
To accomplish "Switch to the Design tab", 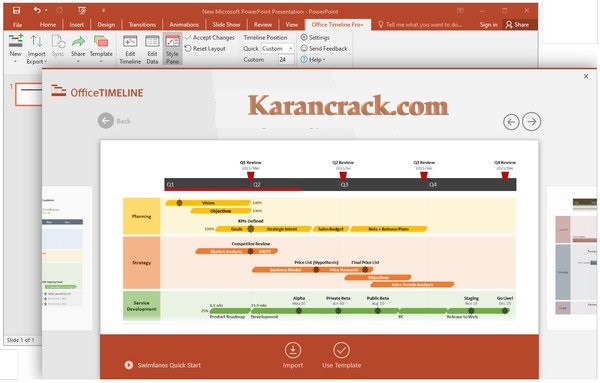I will (106, 24).
